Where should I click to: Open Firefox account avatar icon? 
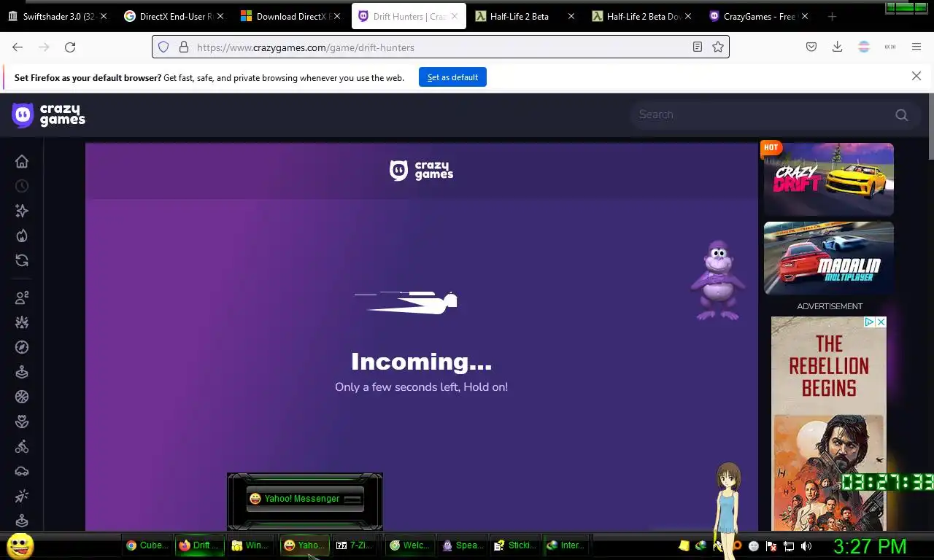(x=864, y=47)
